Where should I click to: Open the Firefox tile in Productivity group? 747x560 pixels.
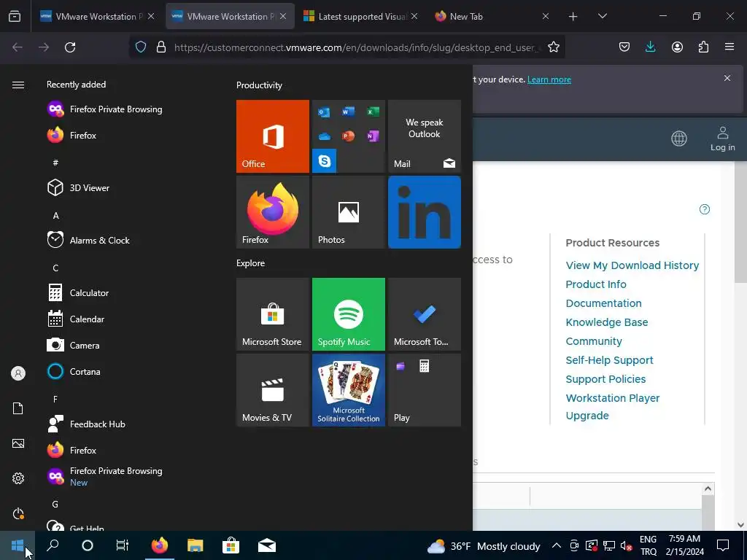click(x=273, y=212)
